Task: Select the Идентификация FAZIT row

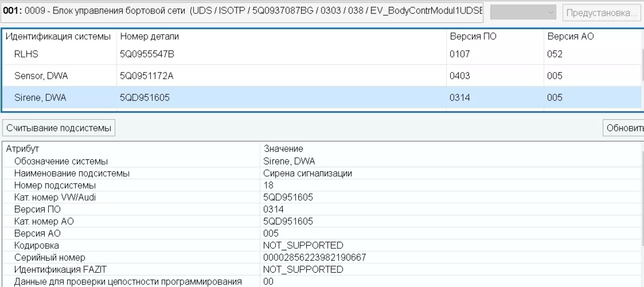Action: pos(56,270)
